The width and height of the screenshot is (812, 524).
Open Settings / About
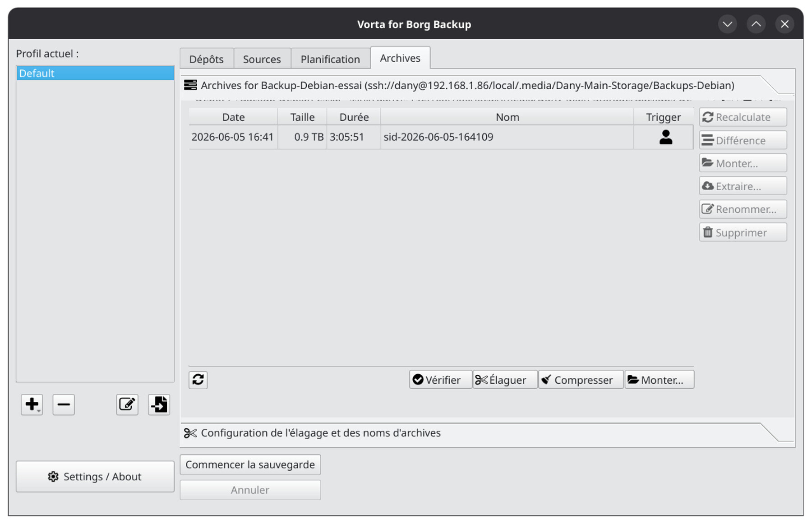coord(95,477)
